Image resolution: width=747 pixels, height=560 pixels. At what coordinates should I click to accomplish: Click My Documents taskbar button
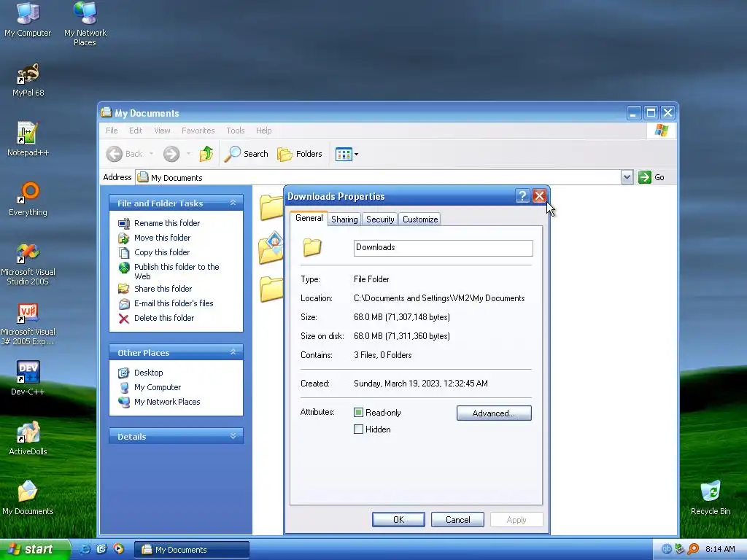click(192, 550)
